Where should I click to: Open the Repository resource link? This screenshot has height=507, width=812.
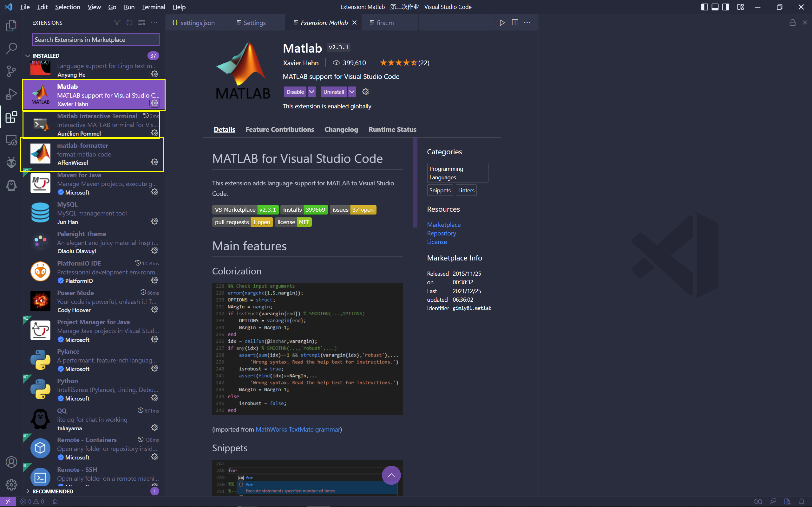(x=441, y=234)
